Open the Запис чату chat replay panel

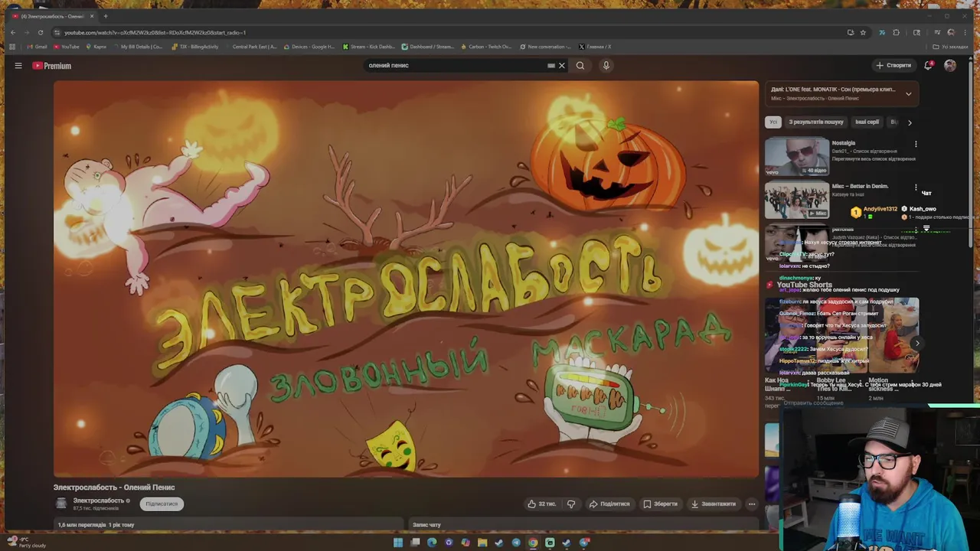click(x=426, y=525)
